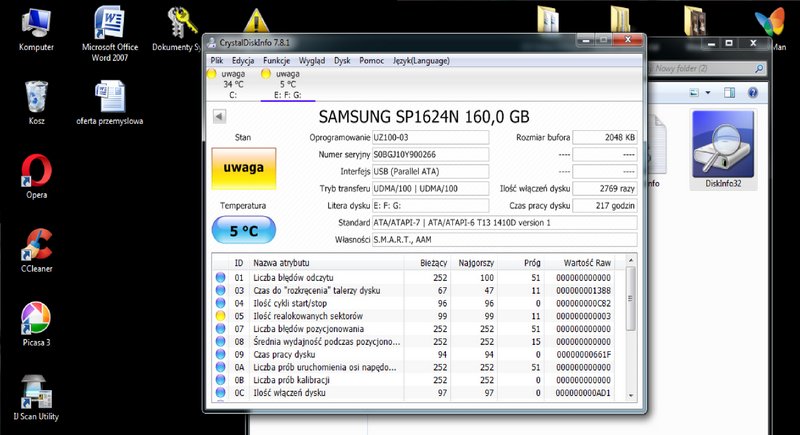Click the Rozmiar bufora value 2048 KB
The width and height of the screenshot is (800, 435).
605,137
